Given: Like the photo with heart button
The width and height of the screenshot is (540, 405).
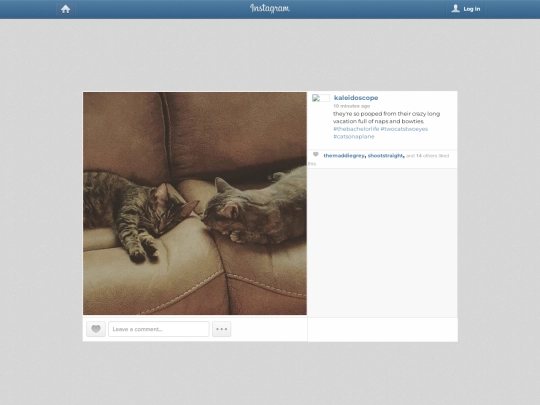Looking at the screenshot, I should click(x=96, y=329).
